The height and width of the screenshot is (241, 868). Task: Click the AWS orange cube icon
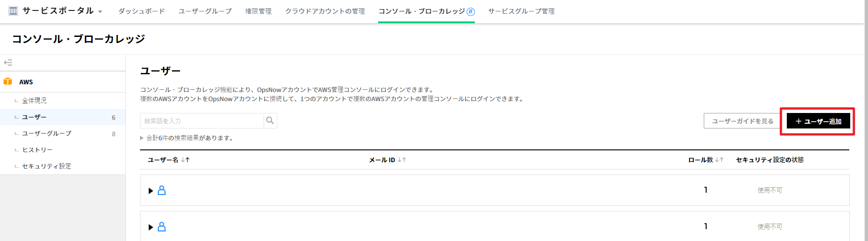coord(8,82)
